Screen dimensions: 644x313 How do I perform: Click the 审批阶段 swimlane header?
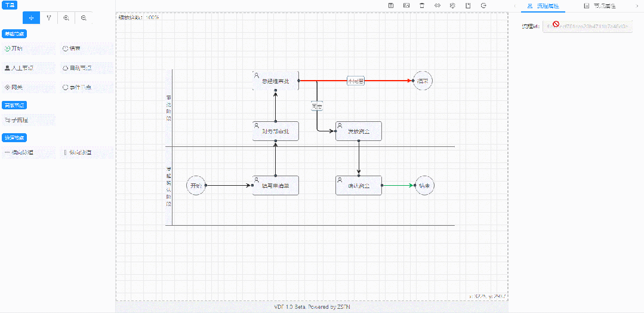(x=168, y=108)
